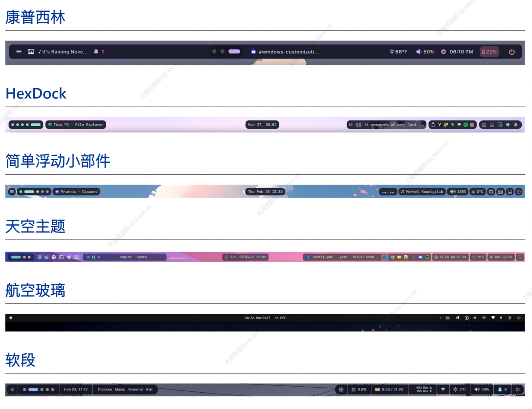The image size is (532, 409).
Task: Click the Telegram tray icon in aero glass bar
Action: click(457, 318)
